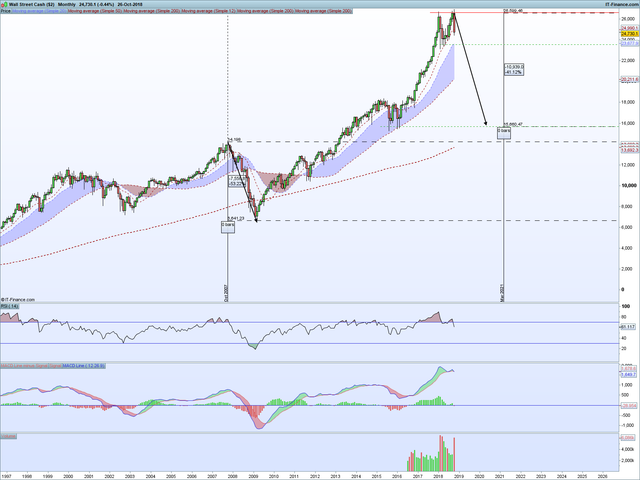Screen dimensions: 640x480
Task: Open the IT-Finance.com link in title bar
Action: (622, 4)
